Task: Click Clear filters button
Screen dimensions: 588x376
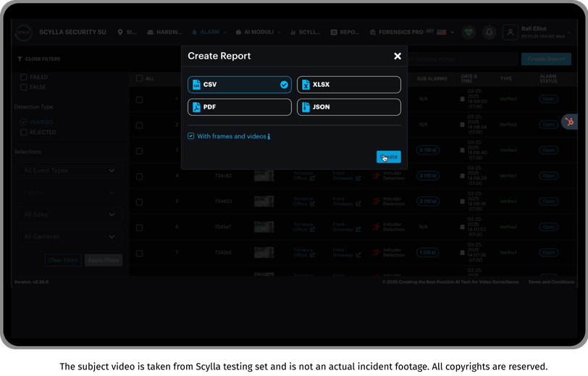Action: (x=63, y=260)
